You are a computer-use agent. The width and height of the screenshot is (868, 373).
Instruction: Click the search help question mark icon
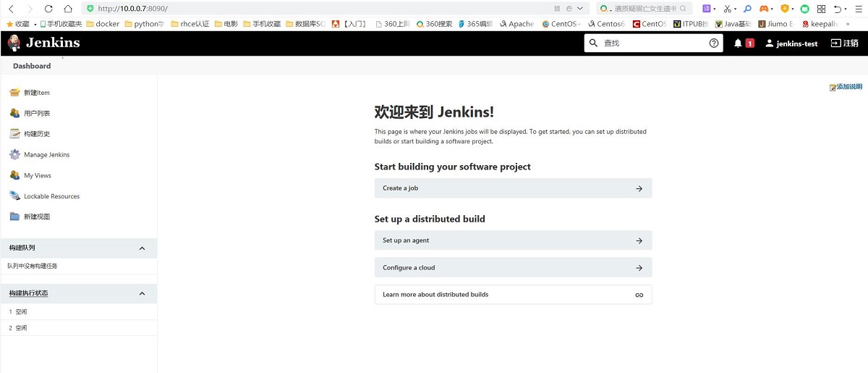(x=714, y=43)
